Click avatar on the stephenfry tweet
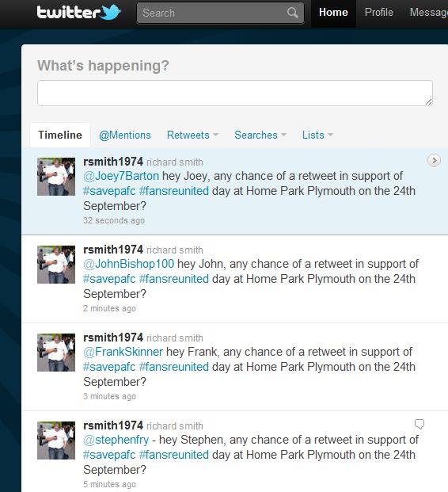This screenshot has height=492, width=448. [x=56, y=441]
